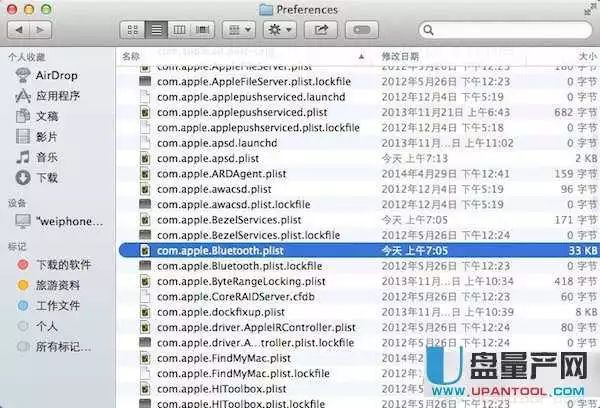Click the share toolbar button

tap(321, 30)
